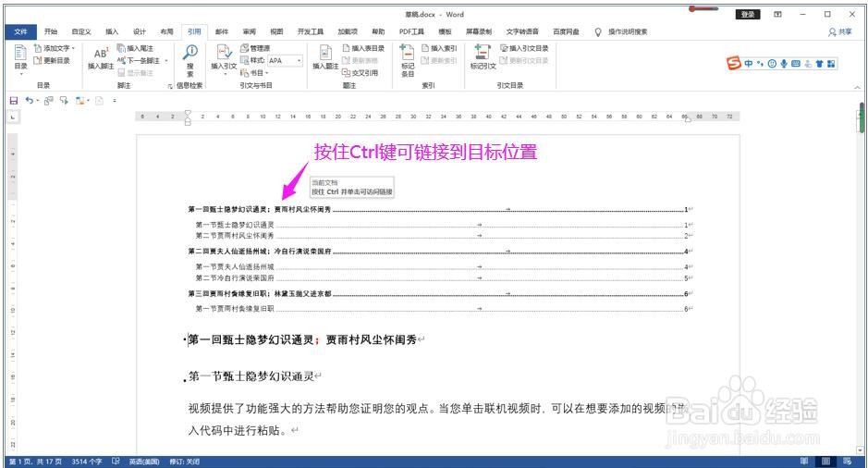Click the Sogou S logo icon
Screen dimensions: 868x468
click(733, 64)
